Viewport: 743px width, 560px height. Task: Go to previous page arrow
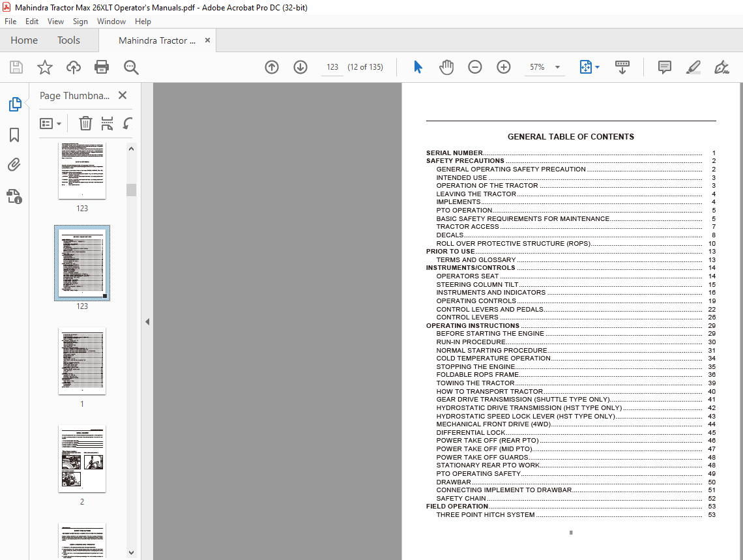coord(272,67)
